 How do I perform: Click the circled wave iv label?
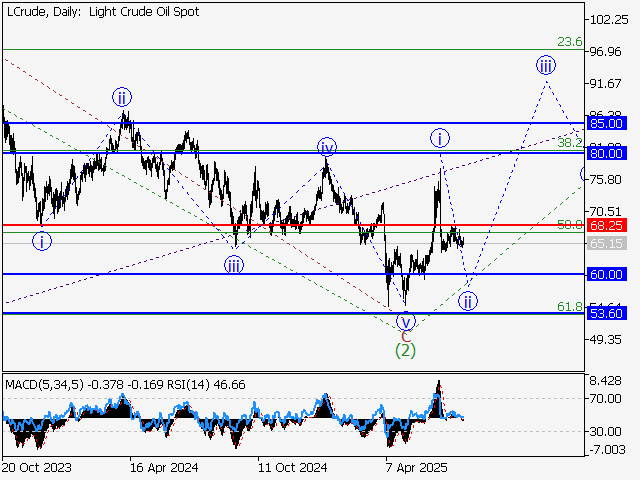pyautogui.click(x=327, y=147)
